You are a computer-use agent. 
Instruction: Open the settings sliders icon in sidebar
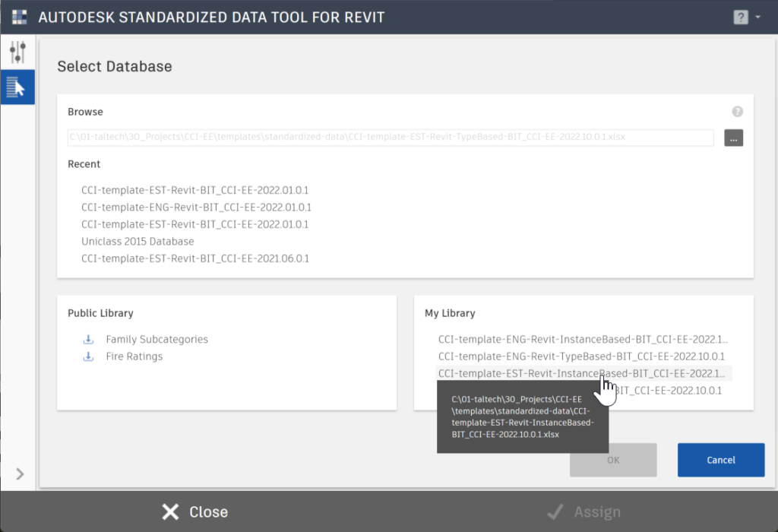[18, 52]
